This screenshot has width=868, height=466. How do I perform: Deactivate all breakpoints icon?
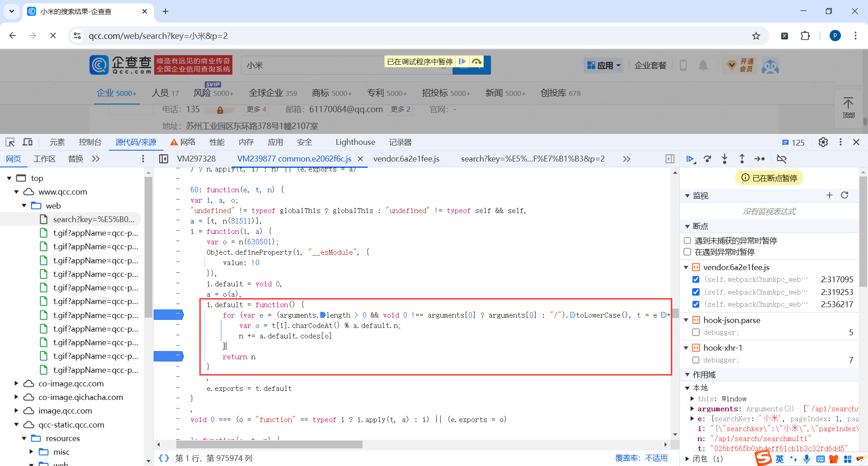tap(782, 159)
